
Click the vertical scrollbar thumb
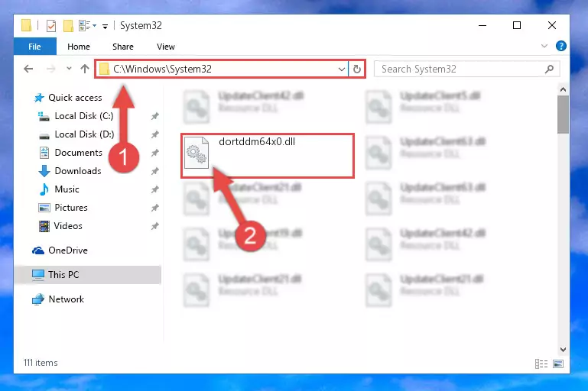[563, 115]
